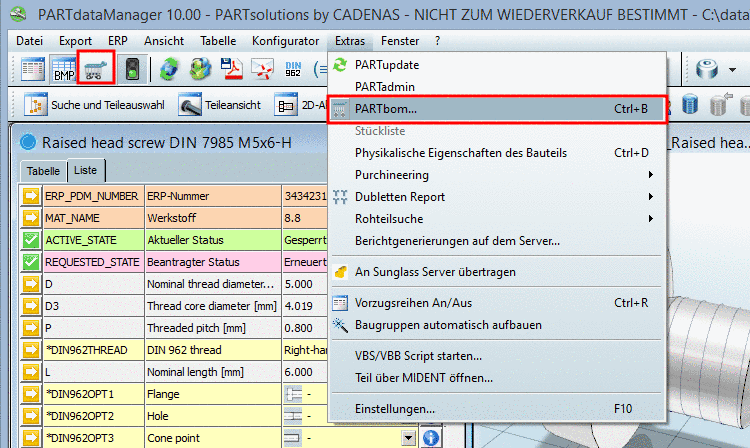Open the Ansicht menu
The width and height of the screenshot is (750, 448).
164,41
